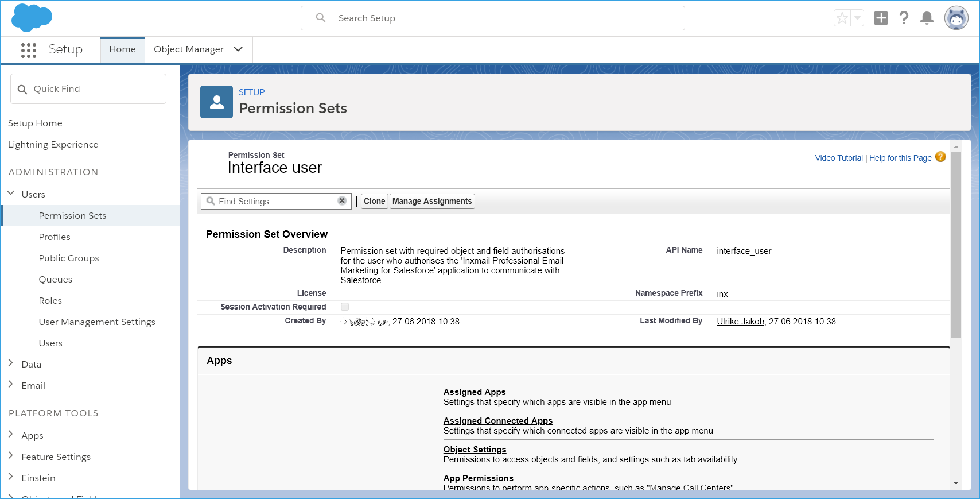Click the orange help circle icon
Viewport: 980px width, 499px height.
(940, 157)
